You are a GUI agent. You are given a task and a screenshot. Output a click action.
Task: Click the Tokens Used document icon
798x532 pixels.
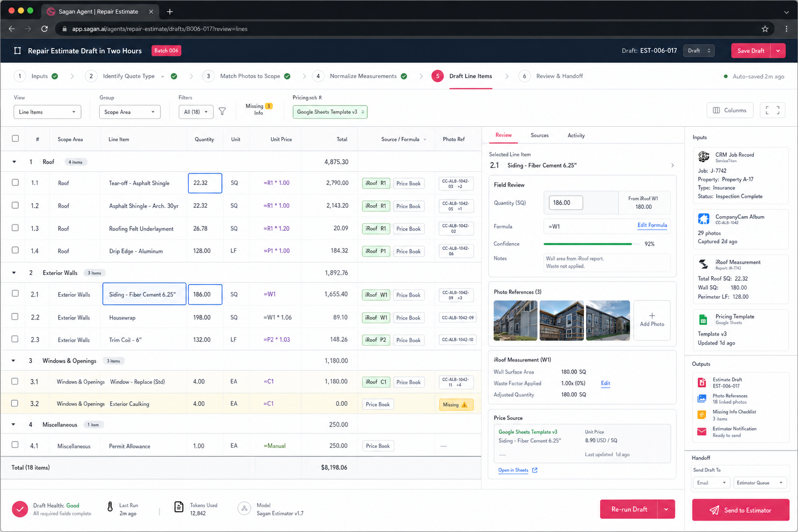[179, 507]
